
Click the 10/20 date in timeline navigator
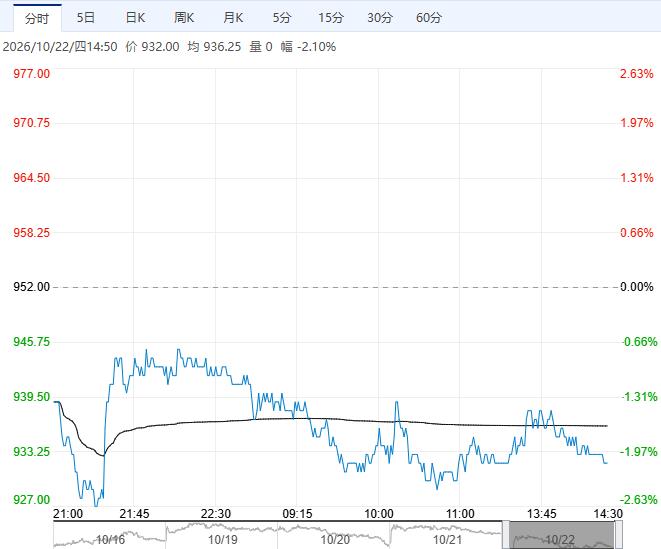pyautogui.click(x=335, y=540)
